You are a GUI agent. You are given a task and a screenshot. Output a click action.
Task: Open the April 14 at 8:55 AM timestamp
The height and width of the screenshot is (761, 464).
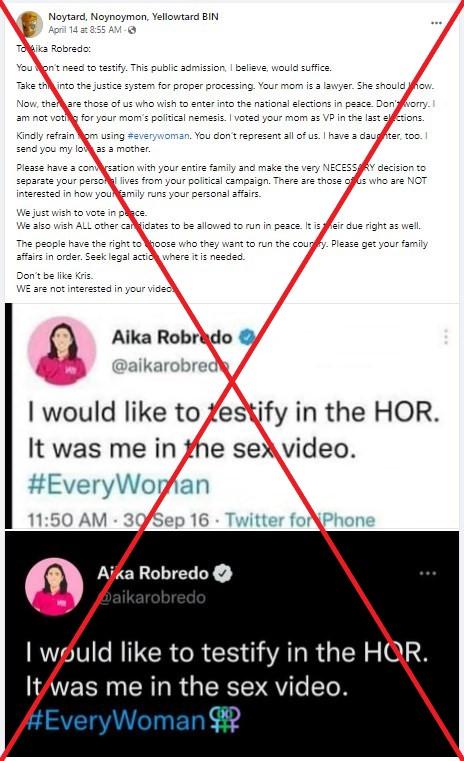84,30
